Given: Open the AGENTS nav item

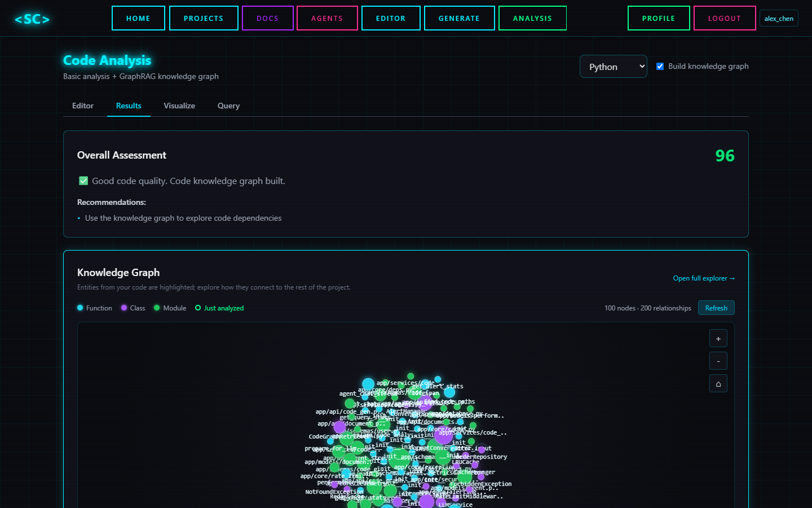Looking at the screenshot, I should (x=327, y=18).
